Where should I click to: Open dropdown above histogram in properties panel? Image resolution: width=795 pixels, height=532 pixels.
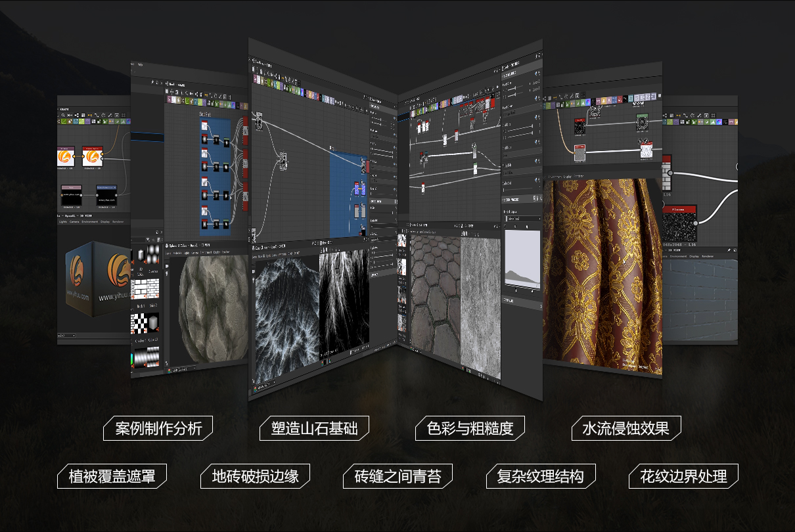click(522, 218)
